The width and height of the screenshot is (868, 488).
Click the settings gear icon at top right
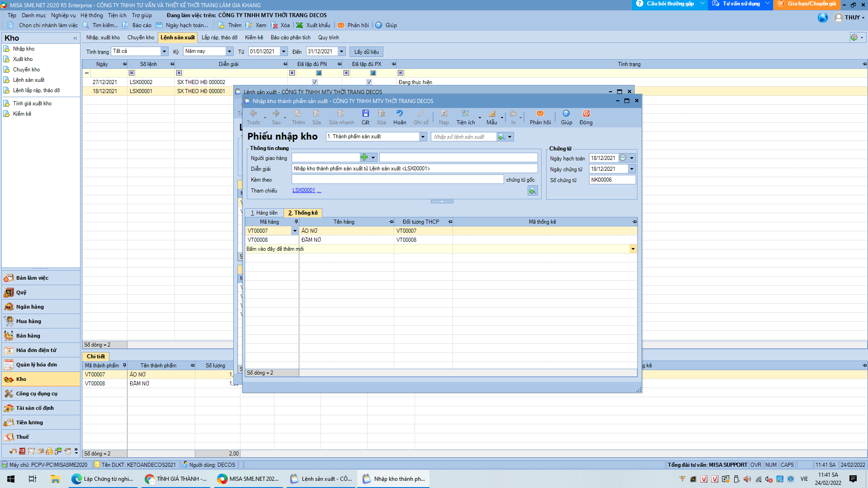pos(854,38)
